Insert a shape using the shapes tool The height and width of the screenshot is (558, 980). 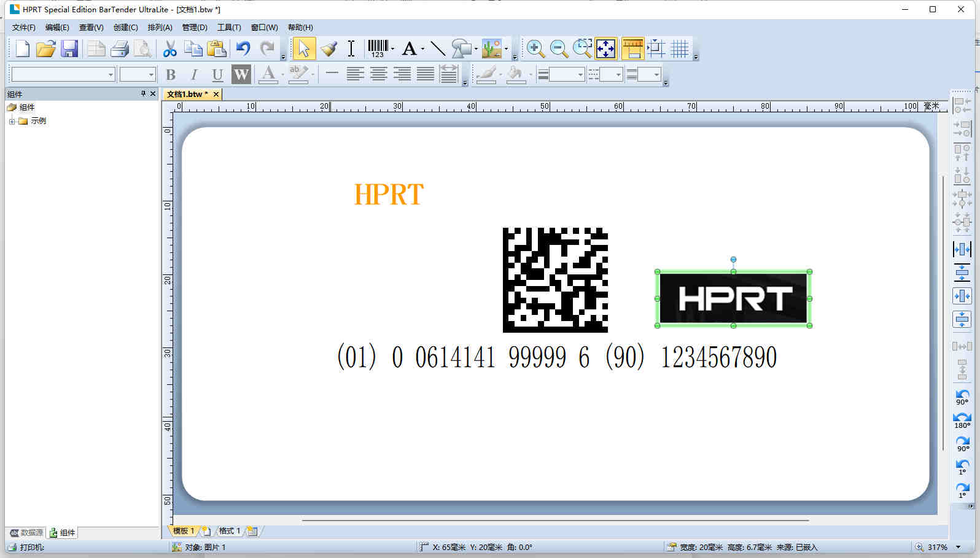(461, 48)
